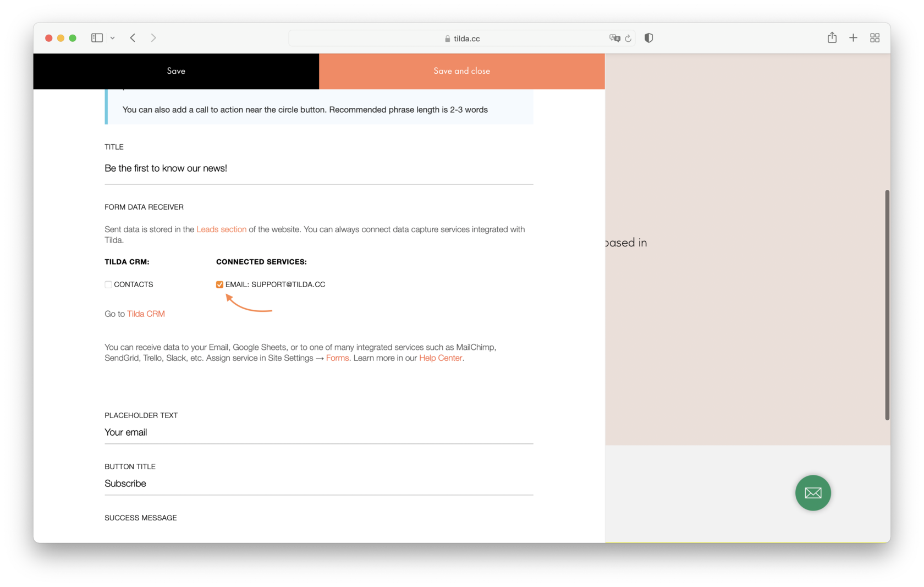Image resolution: width=924 pixels, height=587 pixels.
Task: Click the Save tab
Action: 176,71
